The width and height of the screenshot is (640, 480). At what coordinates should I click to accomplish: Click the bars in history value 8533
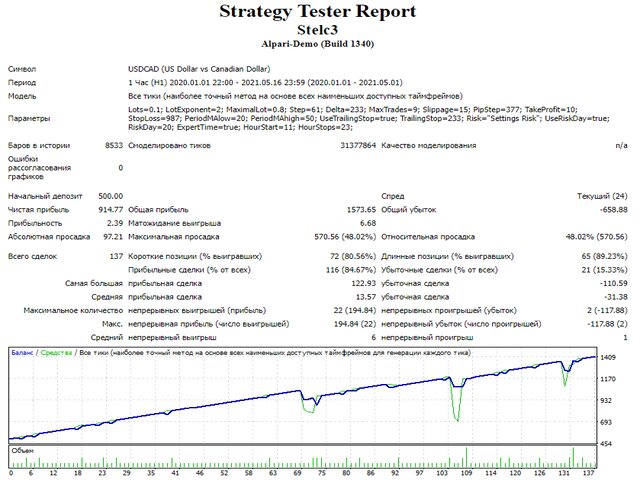113,145
